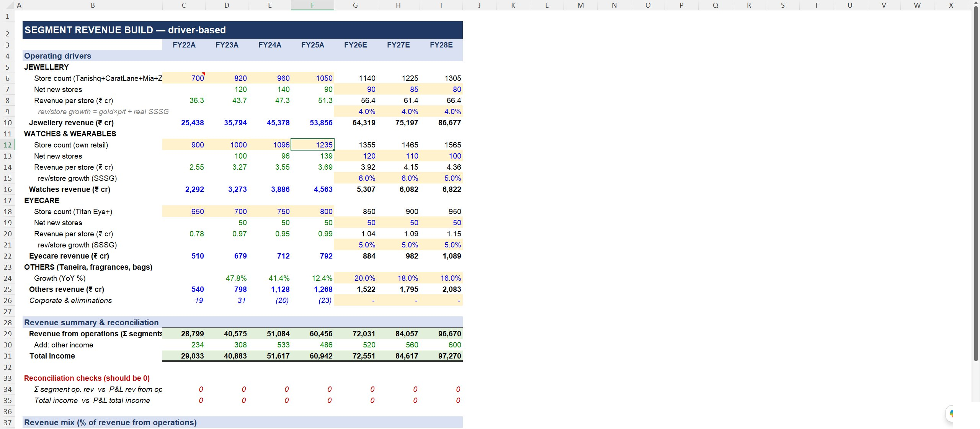Select Titan Eye+ store count 650
This screenshot has width=980, height=429.
click(x=184, y=211)
